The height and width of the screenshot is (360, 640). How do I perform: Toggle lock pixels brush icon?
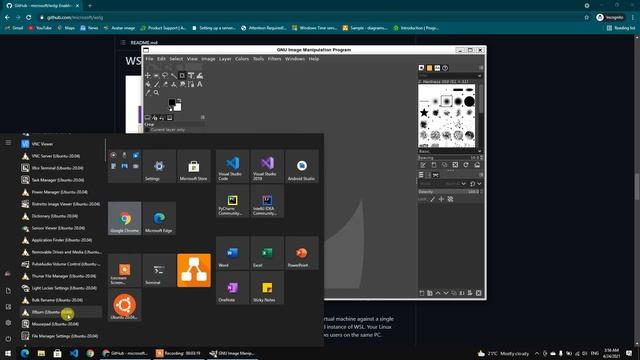[432, 199]
